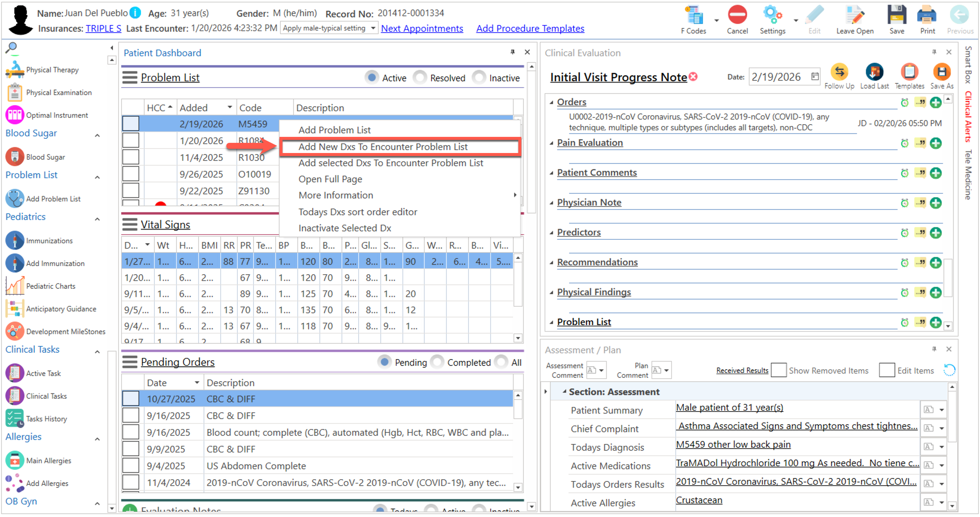Click green plus icon next to Orders

tap(935, 103)
